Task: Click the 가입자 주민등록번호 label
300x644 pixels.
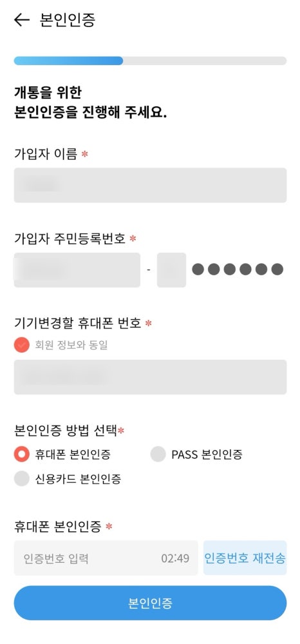Action: coord(70,239)
